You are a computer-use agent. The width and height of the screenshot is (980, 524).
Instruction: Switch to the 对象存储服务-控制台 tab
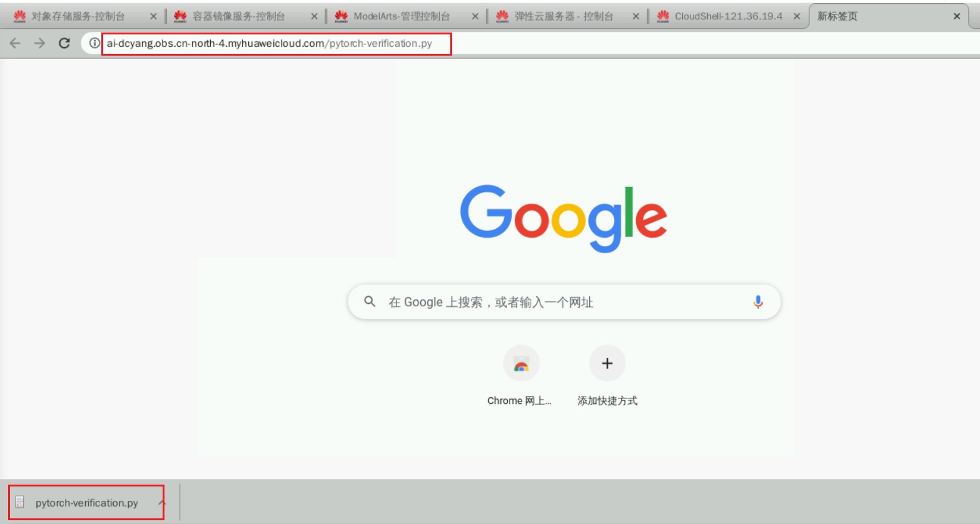click(78, 16)
